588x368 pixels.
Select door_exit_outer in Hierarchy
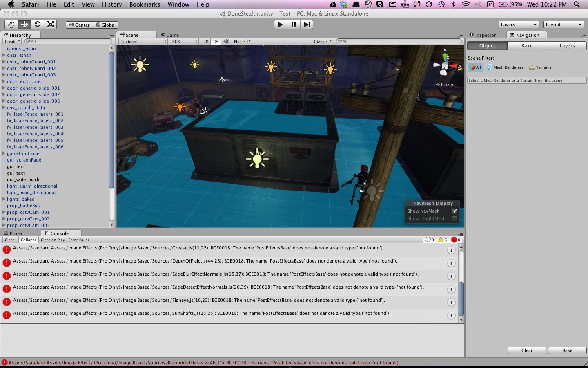click(24, 81)
